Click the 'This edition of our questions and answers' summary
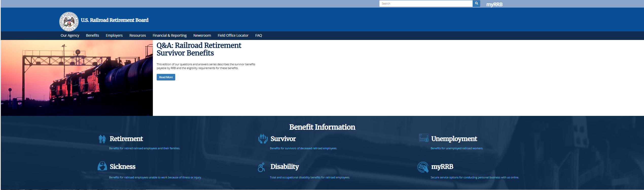Viewport: 644px width, 190px height. tap(206, 66)
